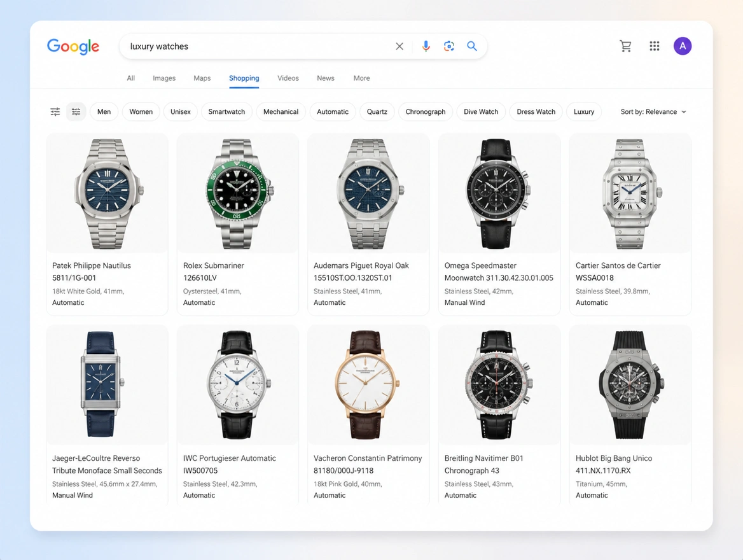Click Vacheron Constantin Patrimony title
Image resolution: width=743 pixels, height=560 pixels.
(x=368, y=464)
